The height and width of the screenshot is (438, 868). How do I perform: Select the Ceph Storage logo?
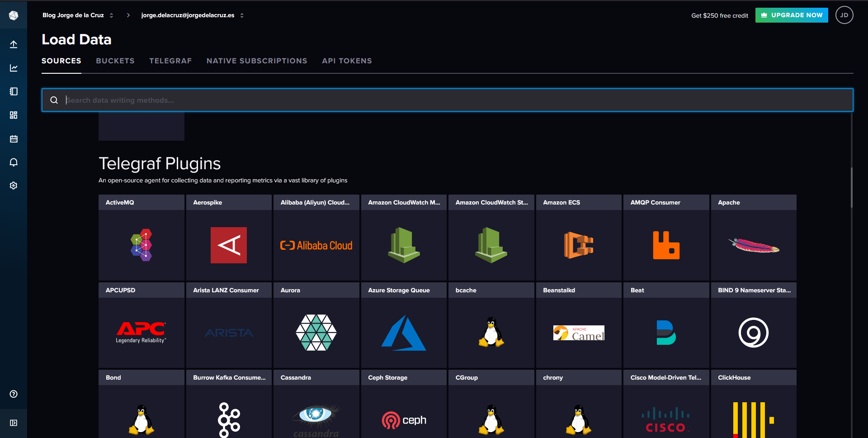pos(404,420)
